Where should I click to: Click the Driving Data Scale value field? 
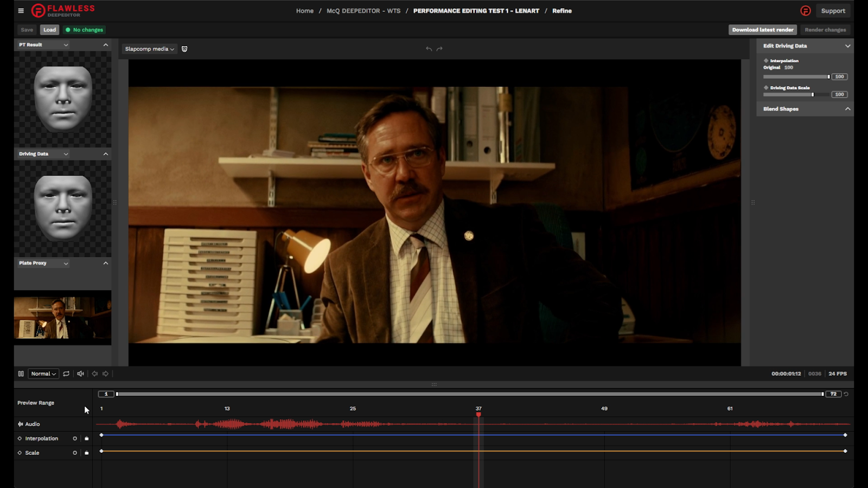[839, 94]
